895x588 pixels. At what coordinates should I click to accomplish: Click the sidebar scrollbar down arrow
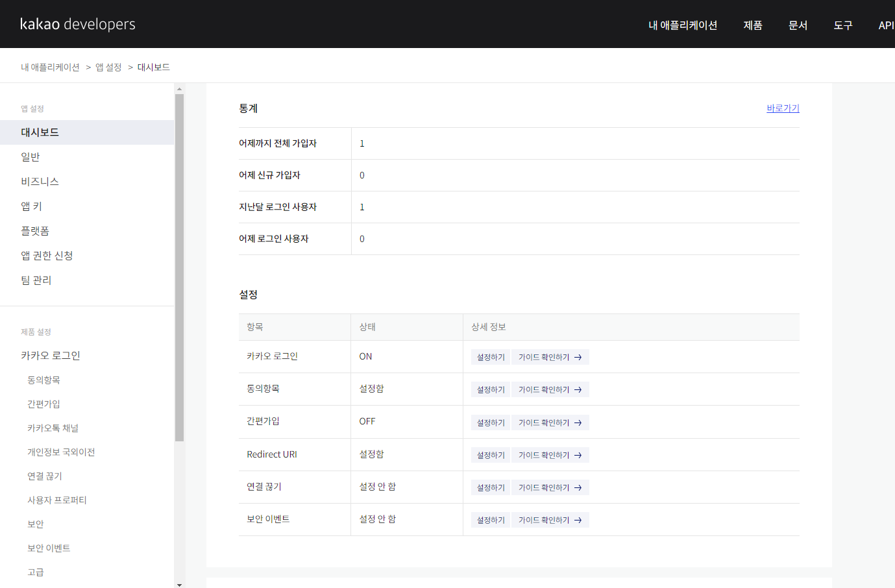(179, 584)
